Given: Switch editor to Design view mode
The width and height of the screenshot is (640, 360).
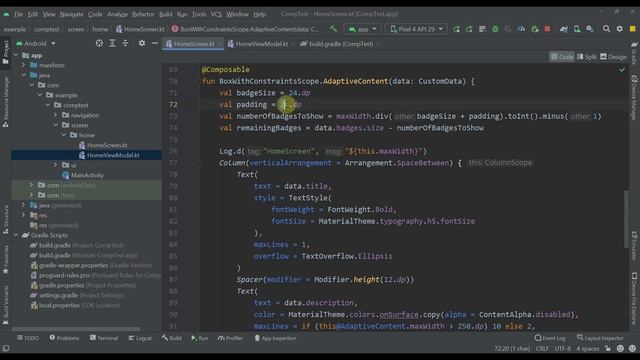Looking at the screenshot, I should pos(613,57).
